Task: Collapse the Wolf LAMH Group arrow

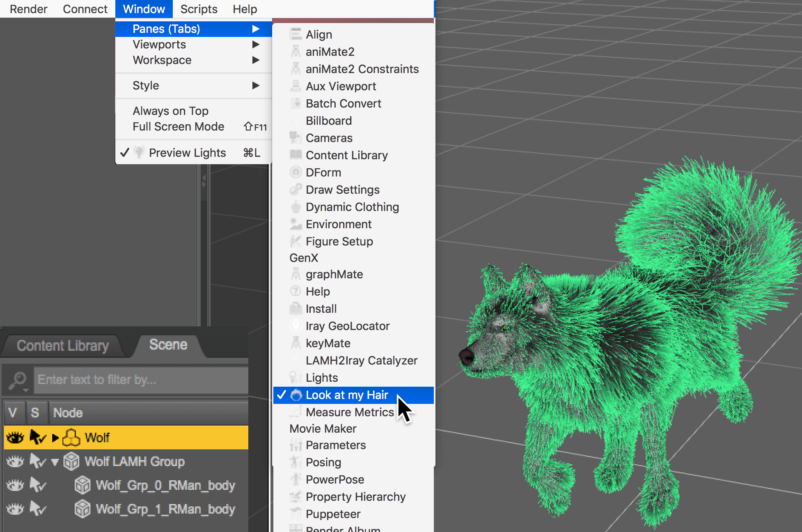Action: click(55, 462)
